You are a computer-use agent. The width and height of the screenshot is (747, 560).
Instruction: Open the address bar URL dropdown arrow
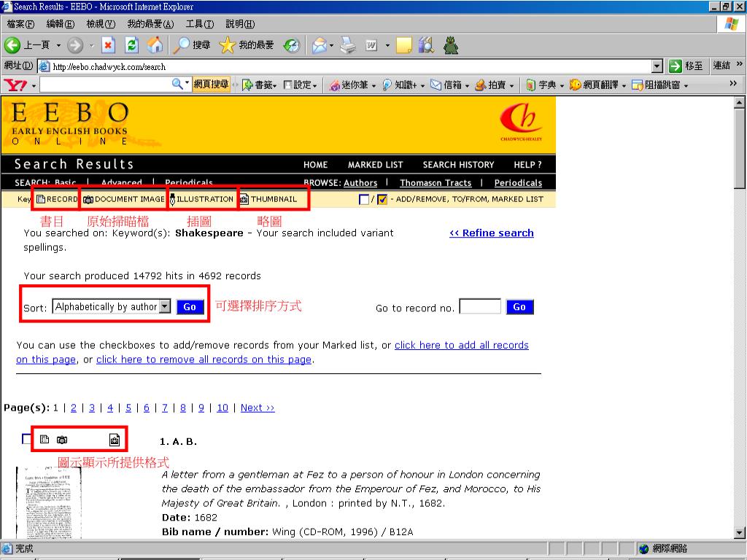[657, 66]
